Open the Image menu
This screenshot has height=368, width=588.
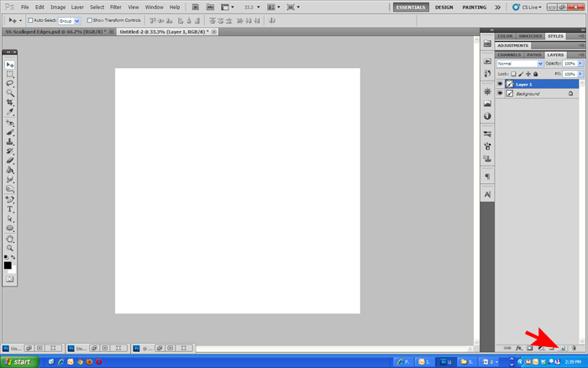[x=58, y=7]
